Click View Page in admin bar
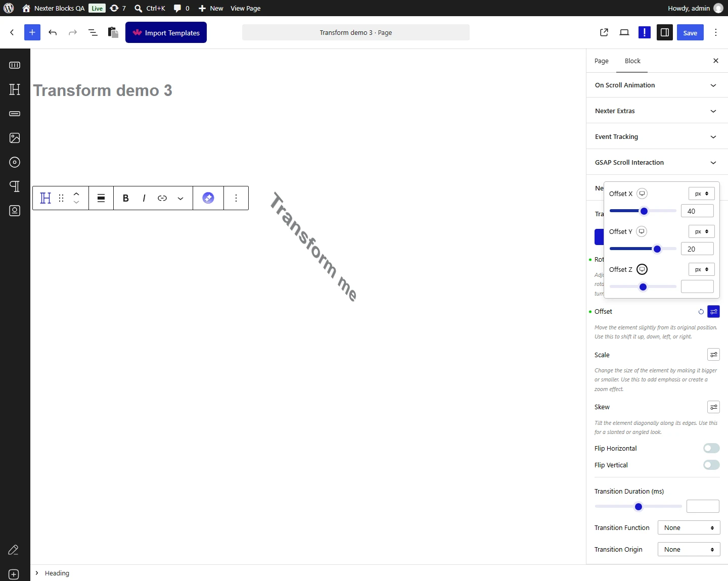This screenshot has height=581, width=728. [x=246, y=8]
